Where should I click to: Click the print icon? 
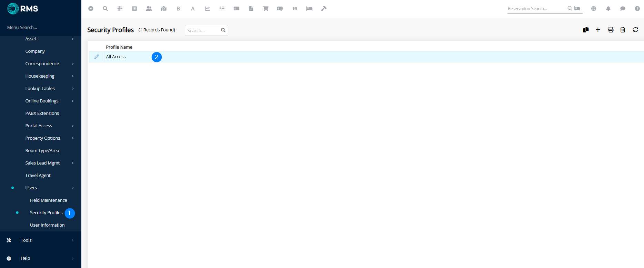pyautogui.click(x=611, y=30)
